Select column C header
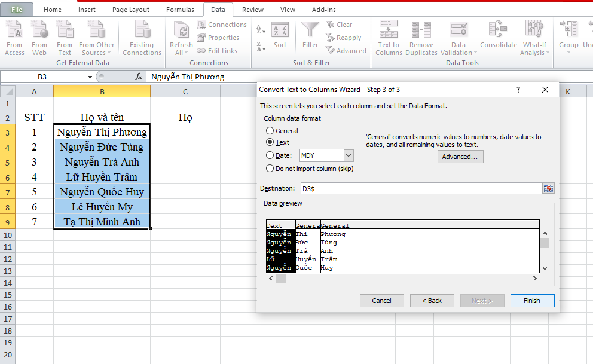593x364 pixels. (x=185, y=91)
